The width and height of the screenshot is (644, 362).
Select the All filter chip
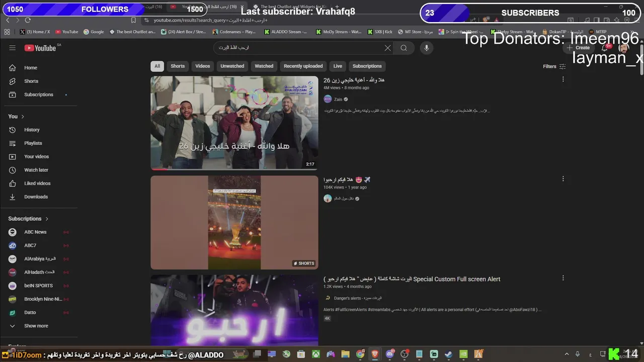(x=157, y=66)
